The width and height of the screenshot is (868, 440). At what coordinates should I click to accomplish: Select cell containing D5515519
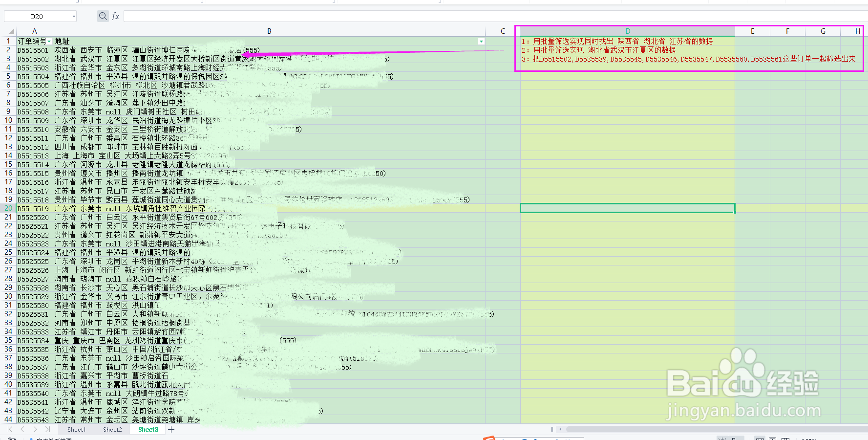[x=35, y=208]
